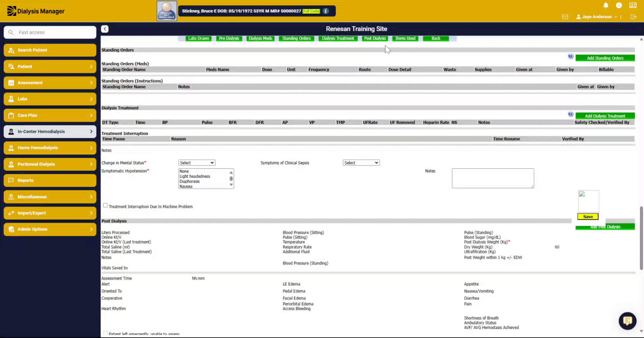The image size is (644, 338).
Task: Open the mail envelope icon
Action: pyautogui.click(x=565, y=17)
